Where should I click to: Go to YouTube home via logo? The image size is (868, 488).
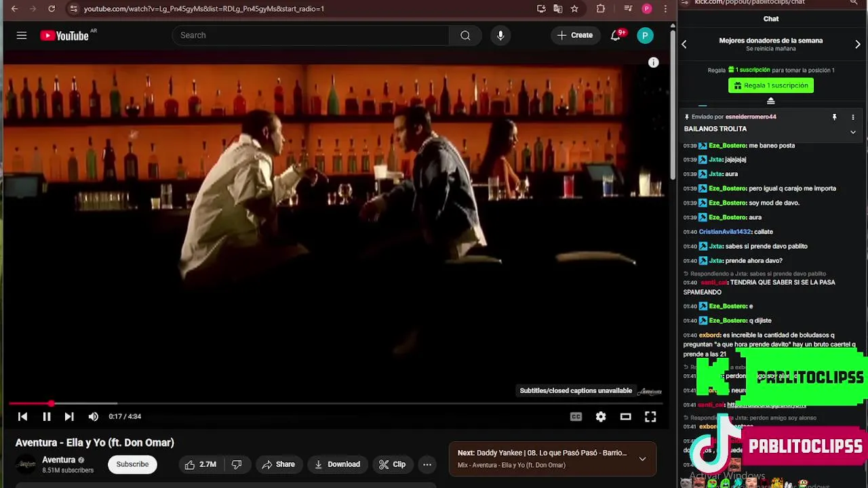point(64,35)
